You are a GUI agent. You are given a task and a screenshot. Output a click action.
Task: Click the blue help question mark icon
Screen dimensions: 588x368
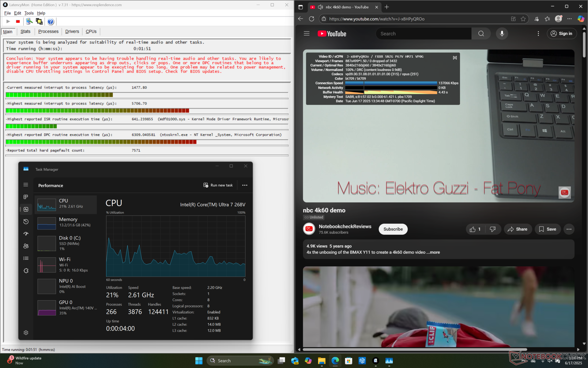[51, 21]
